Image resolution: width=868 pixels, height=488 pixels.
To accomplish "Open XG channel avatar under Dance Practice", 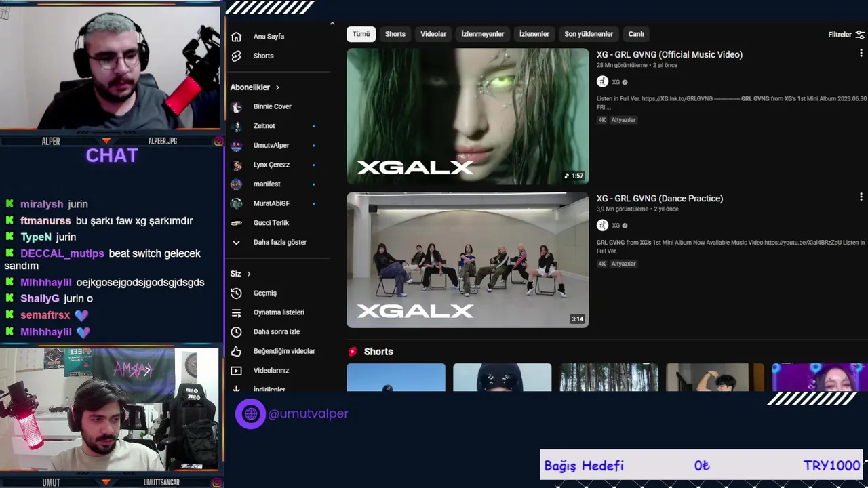I will [x=602, y=225].
